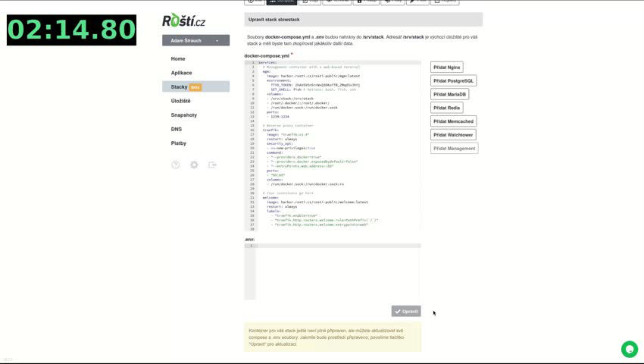The image size is (644, 364).
Task: Add Redis with Přidat Redis
Action: pyautogui.click(x=447, y=108)
